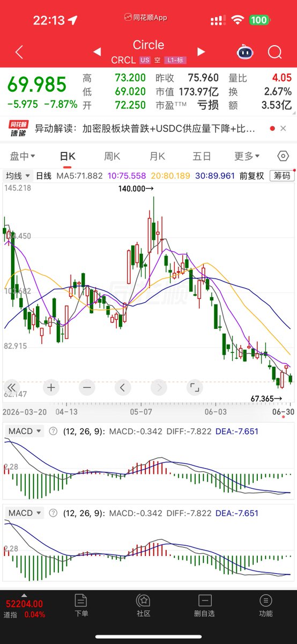Viewport: 297px width, 644px height.
Task: Tap Circle stock name title
Action: [148, 45]
